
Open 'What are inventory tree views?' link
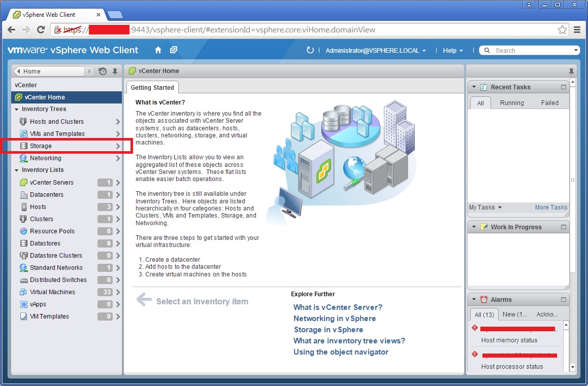coord(349,341)
